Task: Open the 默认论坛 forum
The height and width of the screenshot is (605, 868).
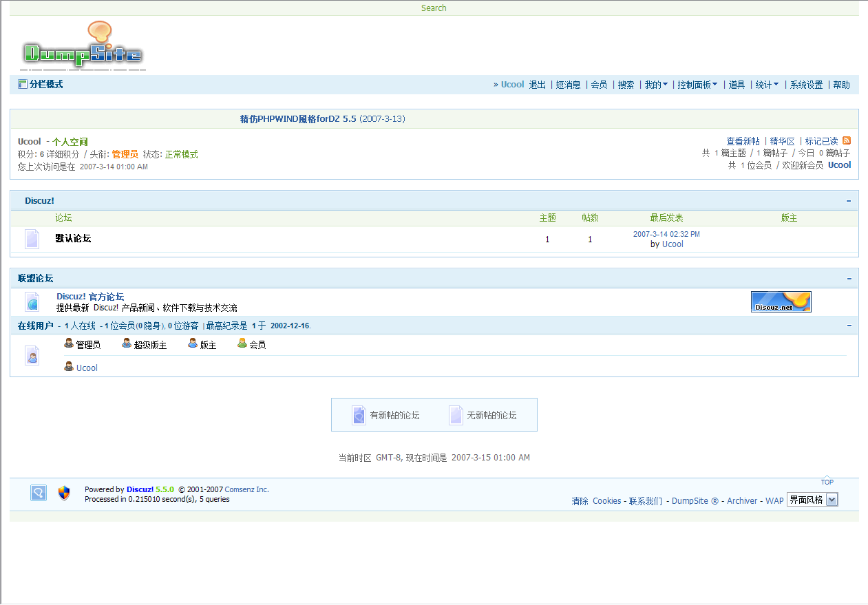Action: (73, 238)
